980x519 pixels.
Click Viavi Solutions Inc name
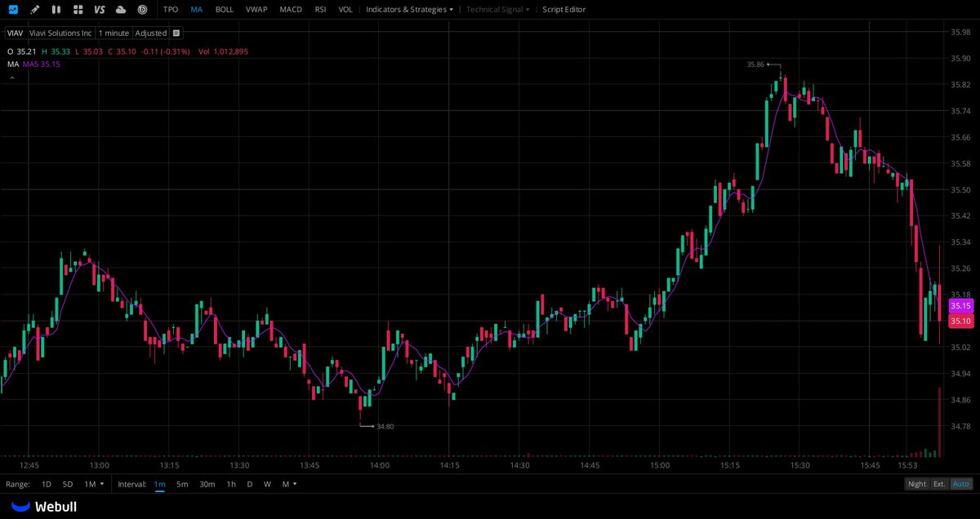click(x=60, y=33)
